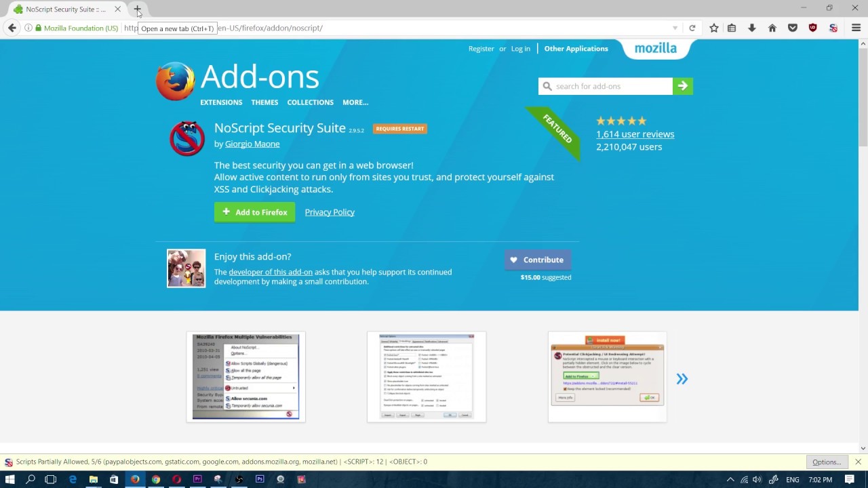
Task: Click the NoScript add-on icon
Action: 187,138
